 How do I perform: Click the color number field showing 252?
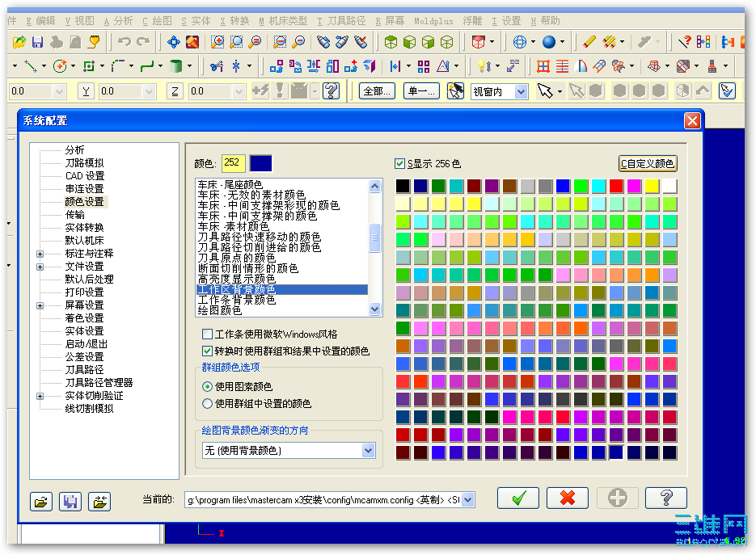(x=234, y=163)
